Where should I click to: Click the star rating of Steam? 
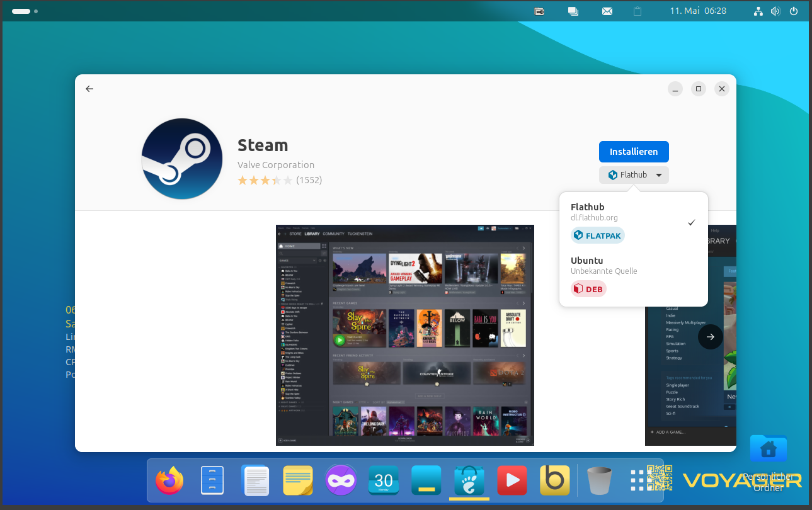coord(265,180)
